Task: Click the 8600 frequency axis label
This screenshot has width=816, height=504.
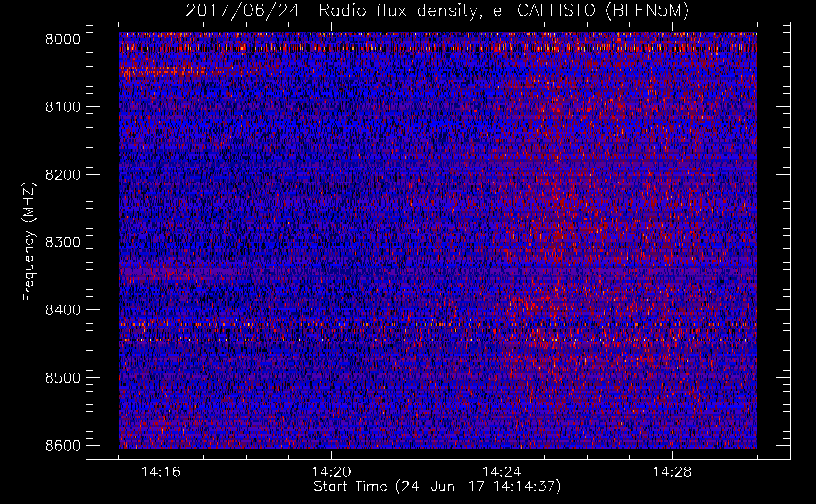Action: pos(63,446)
